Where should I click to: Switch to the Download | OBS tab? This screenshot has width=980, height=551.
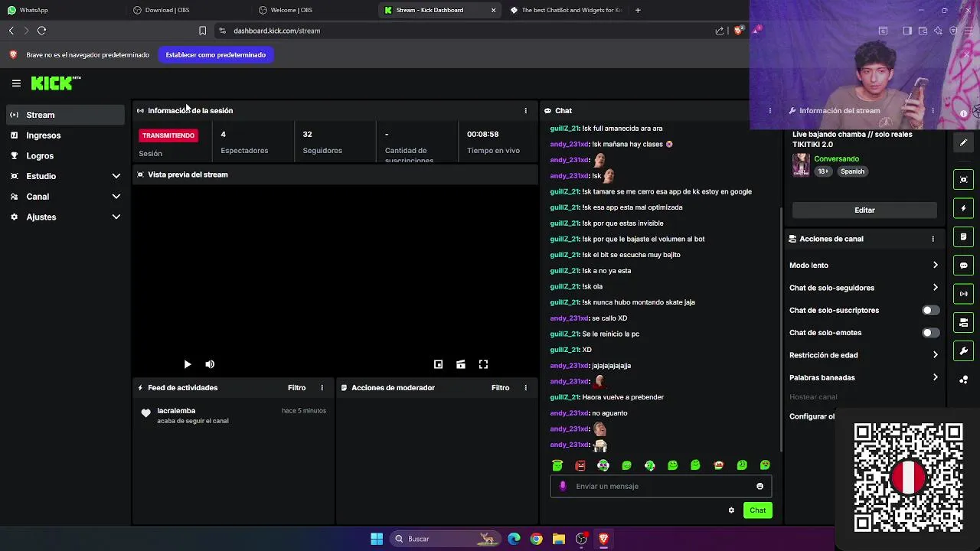click(188, 10)
